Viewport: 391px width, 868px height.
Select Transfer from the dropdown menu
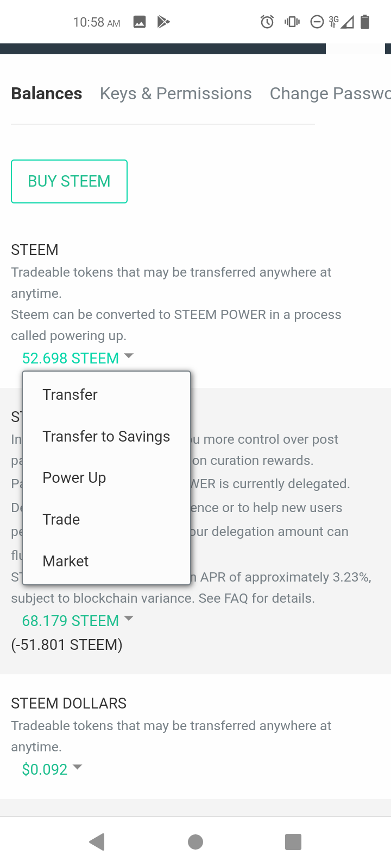[70, 394]
